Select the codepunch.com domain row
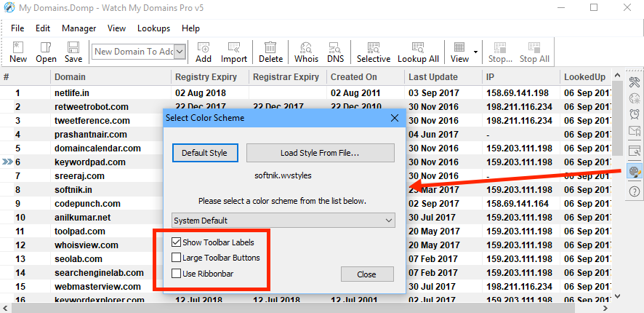644x313 pixels. click(306, 204)
